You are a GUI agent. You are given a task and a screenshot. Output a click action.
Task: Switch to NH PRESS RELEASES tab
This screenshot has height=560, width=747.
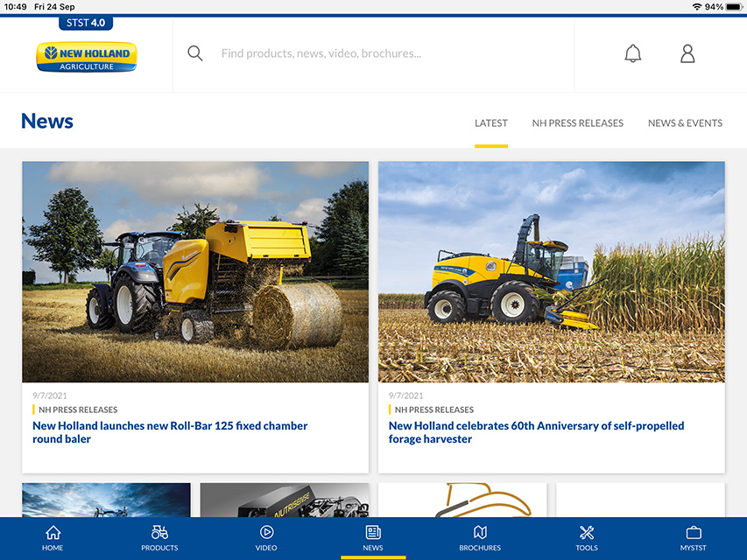click(577, 123)
